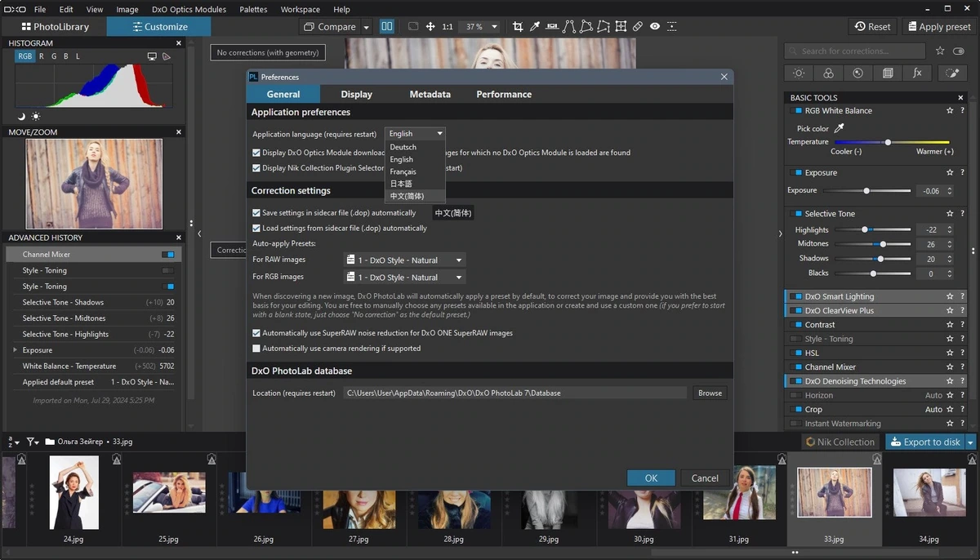The width and height of the screenshot is (980, 560).
Task: Switch to the PhotoLibrary tab
Action: coord(54,27)
